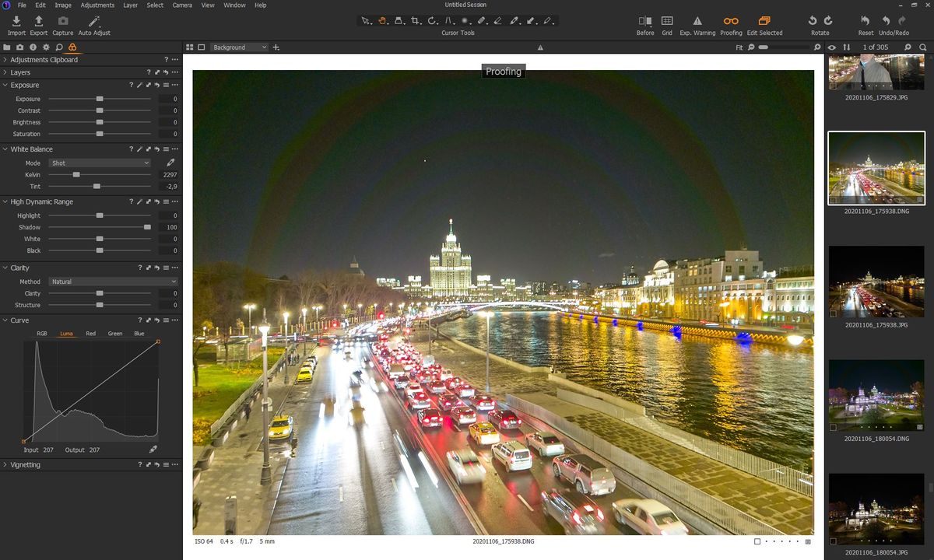Toggle Before view comparison
The height and width of the screenshot is (560, 934).
(x=645, y=22)
